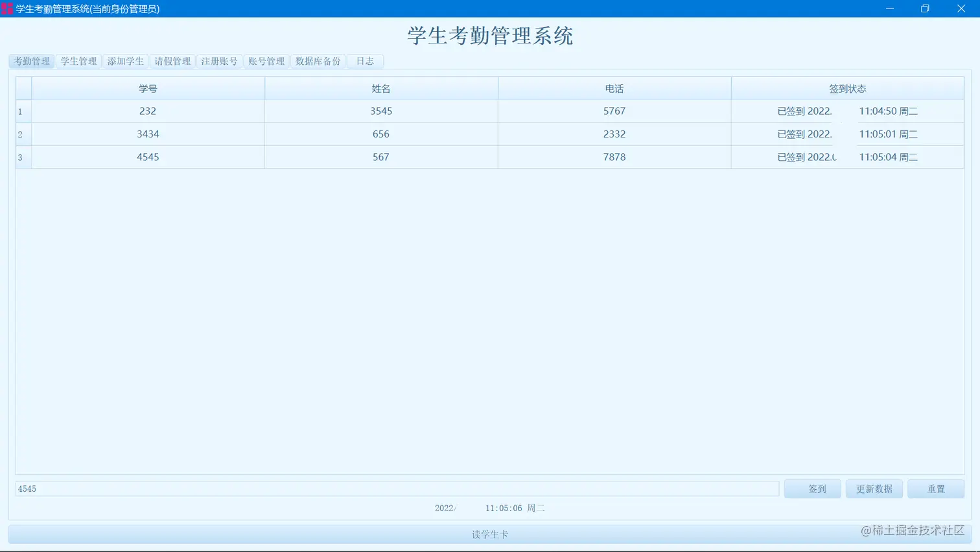
Task: Select sign-in status cell at 11:05:01
Action: [x=848, y=134]
